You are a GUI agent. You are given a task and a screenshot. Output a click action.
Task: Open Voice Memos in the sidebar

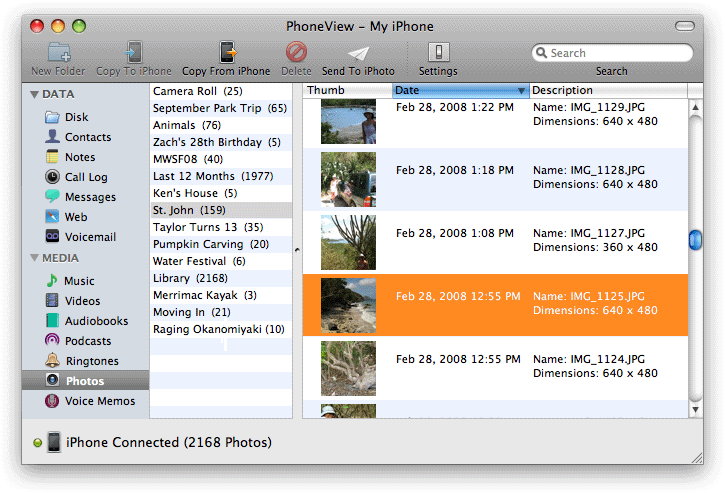pyautogui.click(x=100, y=401)
